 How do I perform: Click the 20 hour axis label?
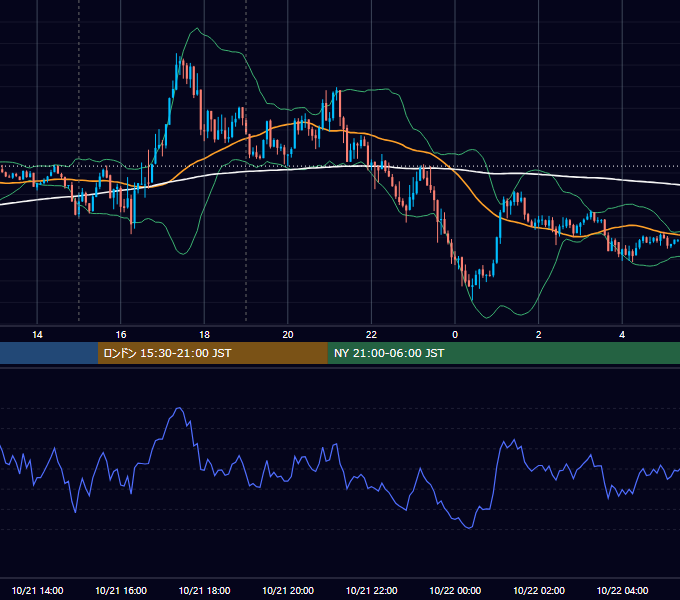click(x=288, y=335)
